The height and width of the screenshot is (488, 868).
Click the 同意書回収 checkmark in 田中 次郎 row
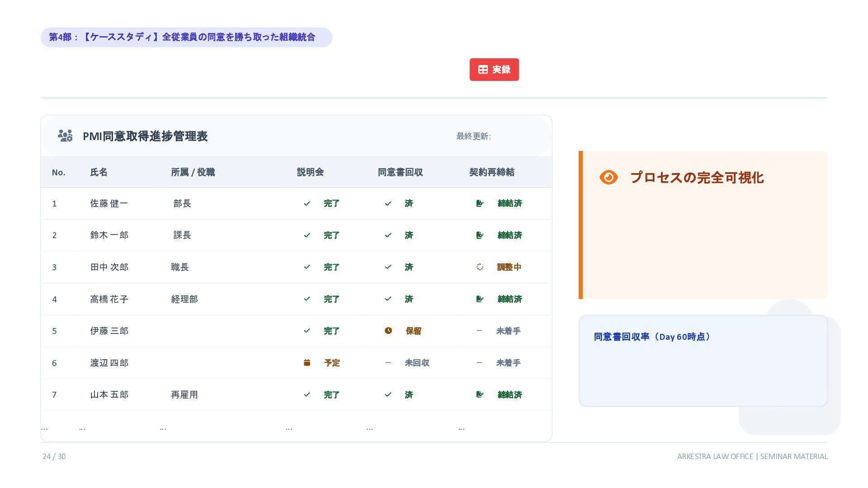pyautogui.click(x=388, y=267)
